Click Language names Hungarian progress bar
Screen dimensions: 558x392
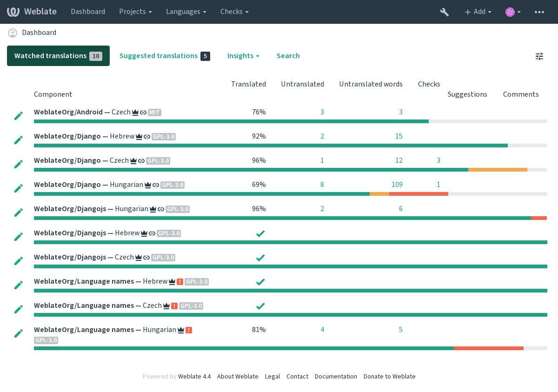click(291, 348)
